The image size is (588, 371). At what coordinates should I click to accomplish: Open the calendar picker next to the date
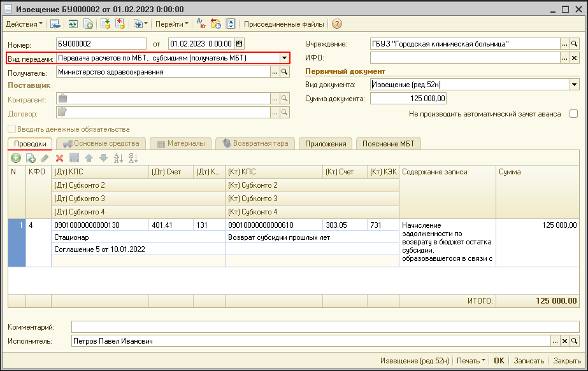click(x=240, y=44)
